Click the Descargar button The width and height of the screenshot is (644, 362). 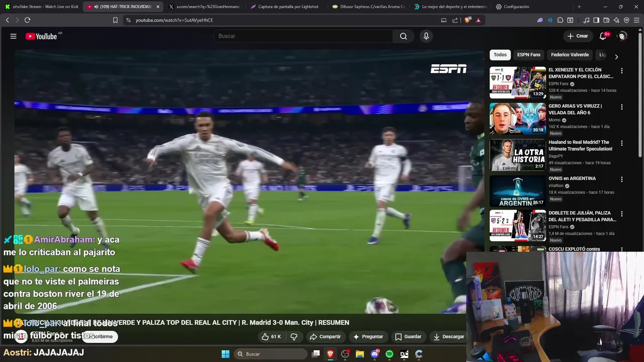[449, 336]
